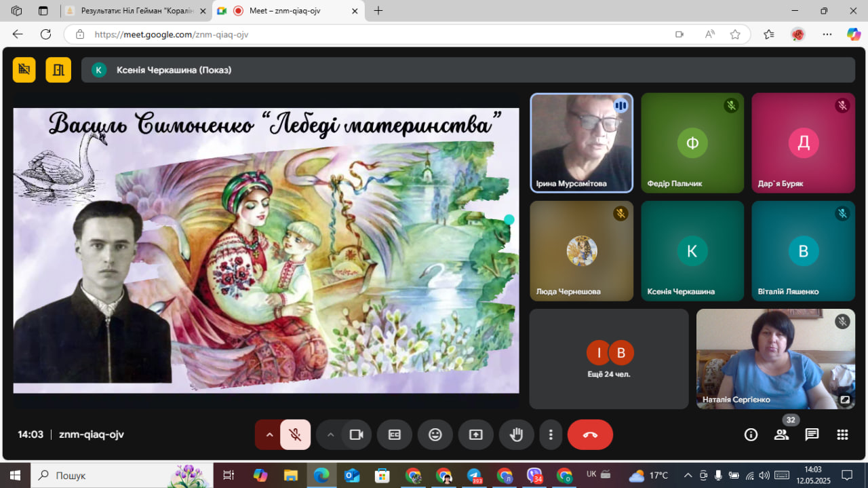Open Edge settings and more menu

[x=827, y=34]
